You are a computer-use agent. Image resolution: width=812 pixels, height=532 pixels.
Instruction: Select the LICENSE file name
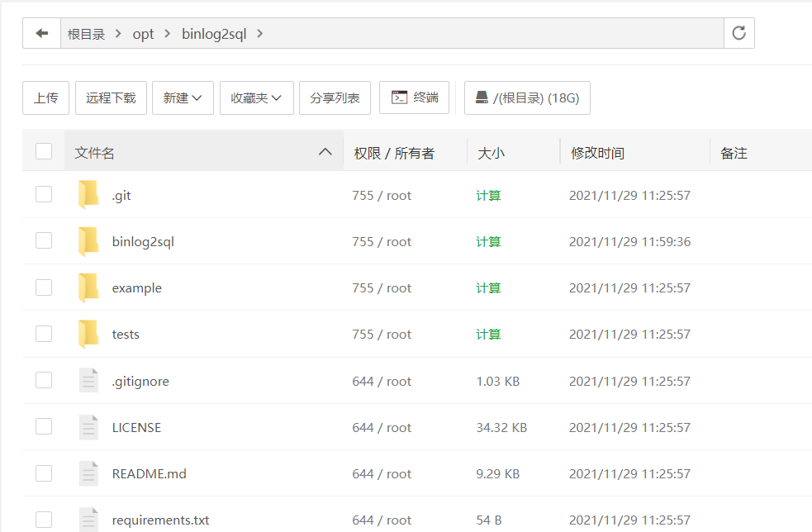(x=137, y=428)
